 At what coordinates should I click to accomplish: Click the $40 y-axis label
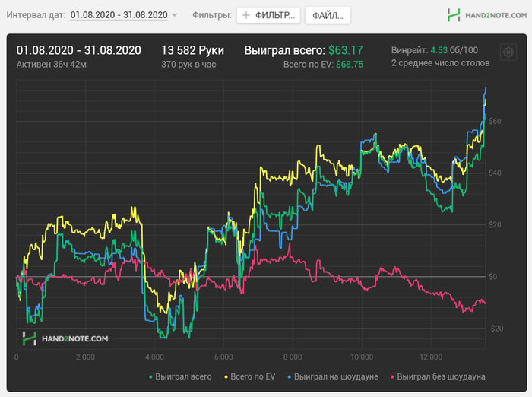[x=495, y=173]
